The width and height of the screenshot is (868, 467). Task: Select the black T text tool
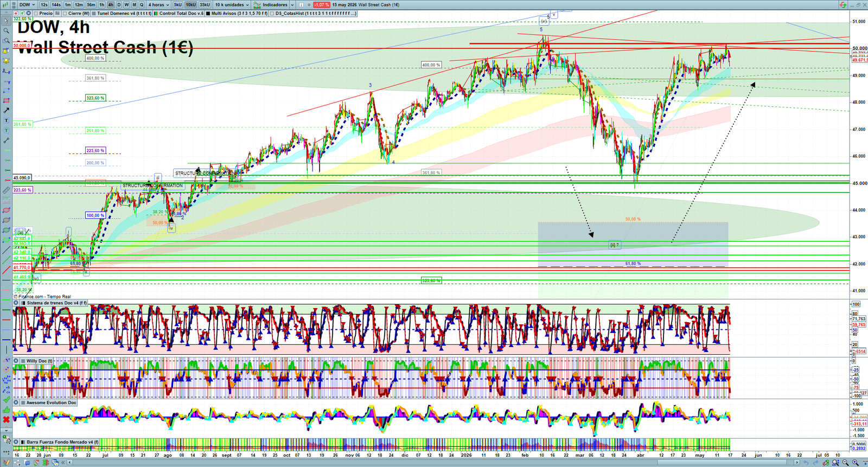tap(6, 120)
